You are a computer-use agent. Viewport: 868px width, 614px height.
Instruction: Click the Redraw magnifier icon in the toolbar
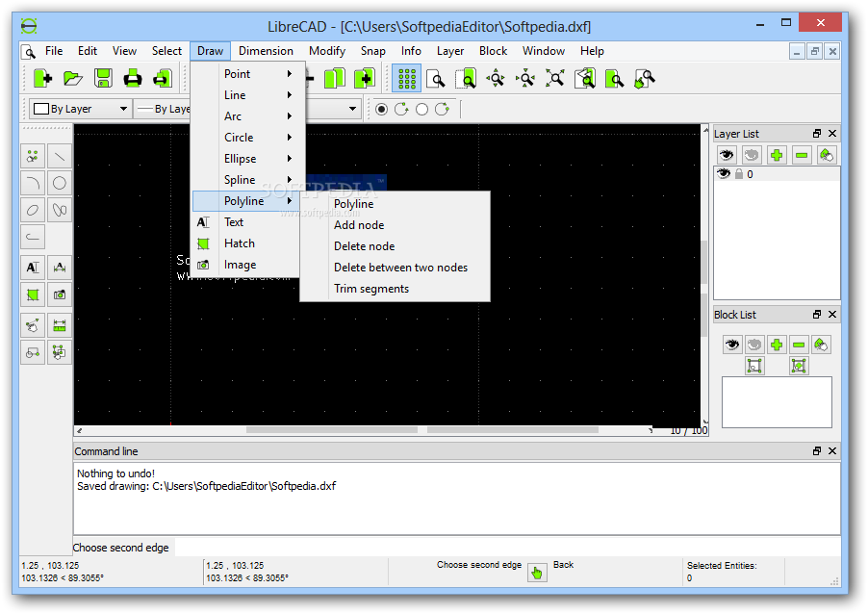(x=436, y=78)
